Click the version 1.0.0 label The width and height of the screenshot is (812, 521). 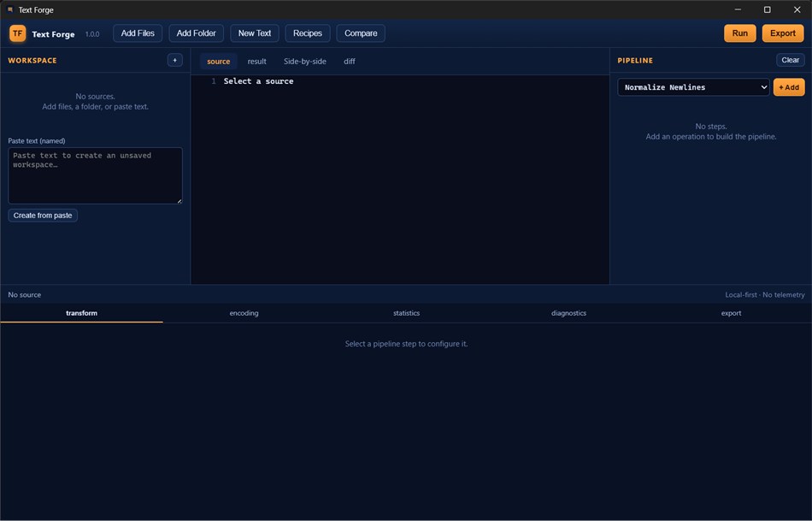point(92,34)
